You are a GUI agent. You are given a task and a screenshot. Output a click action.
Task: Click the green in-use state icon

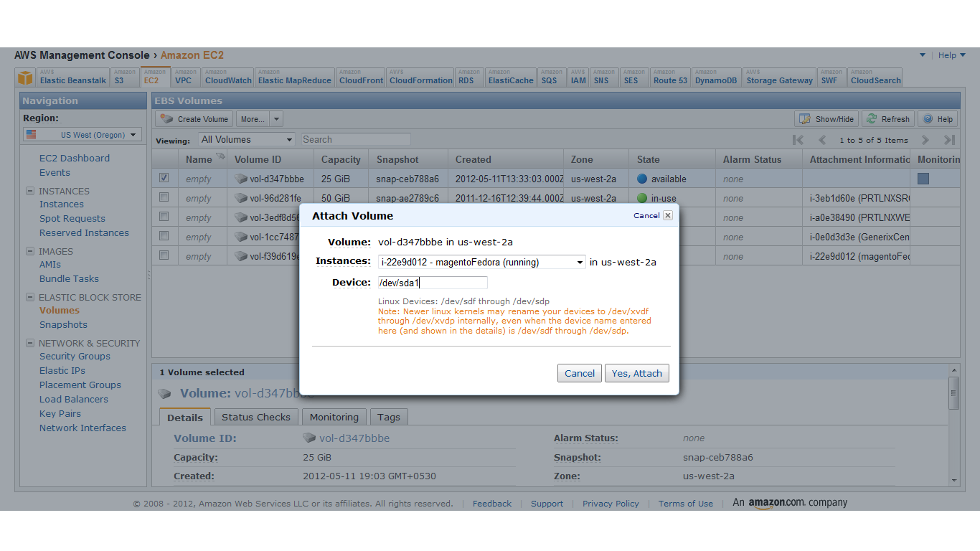(642, 198)
